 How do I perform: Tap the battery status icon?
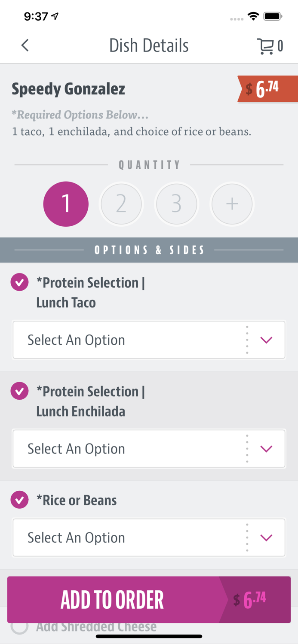[273, 17]
